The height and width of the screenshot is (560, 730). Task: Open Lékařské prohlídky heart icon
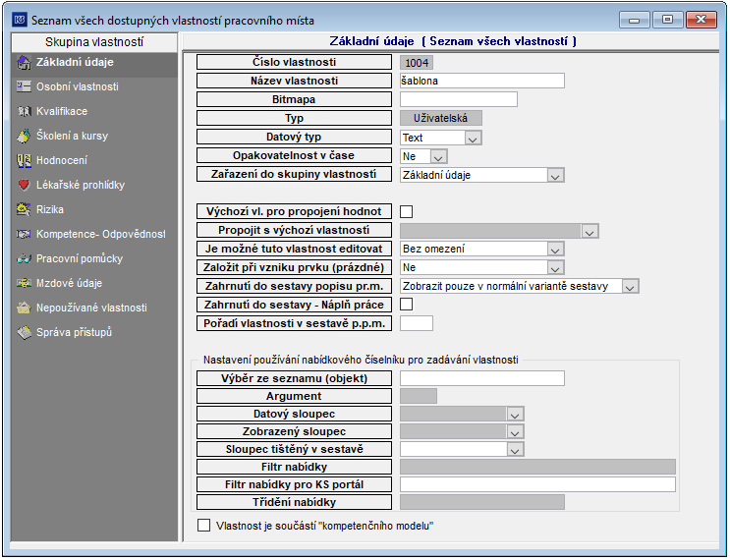(x=24, y=185)
